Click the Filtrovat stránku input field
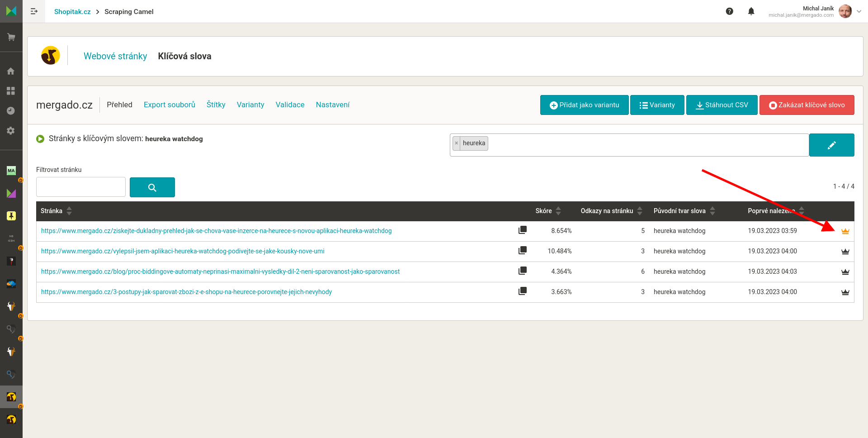 click(x=81, y=187)
